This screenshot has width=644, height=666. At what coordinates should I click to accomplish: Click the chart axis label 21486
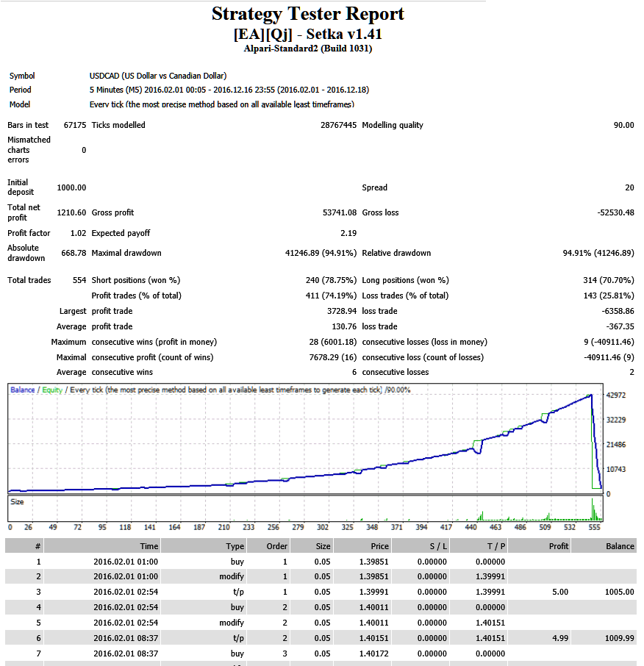(x=616, y=445)
